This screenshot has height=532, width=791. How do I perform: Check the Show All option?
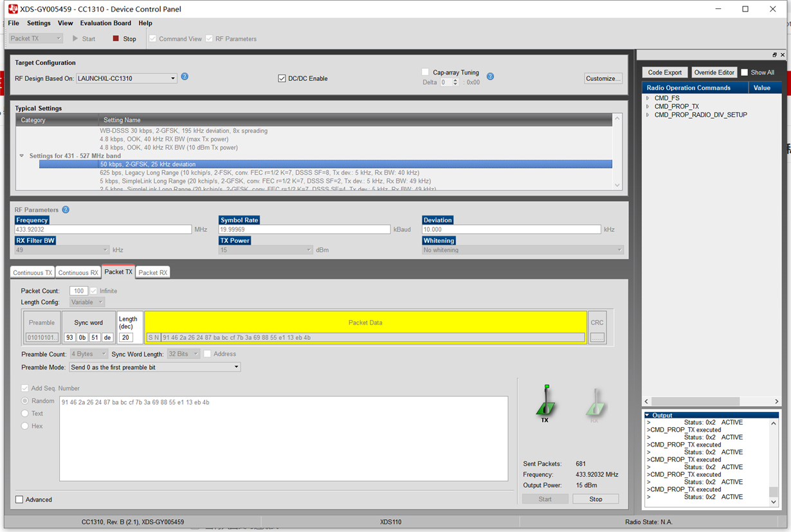744,73
